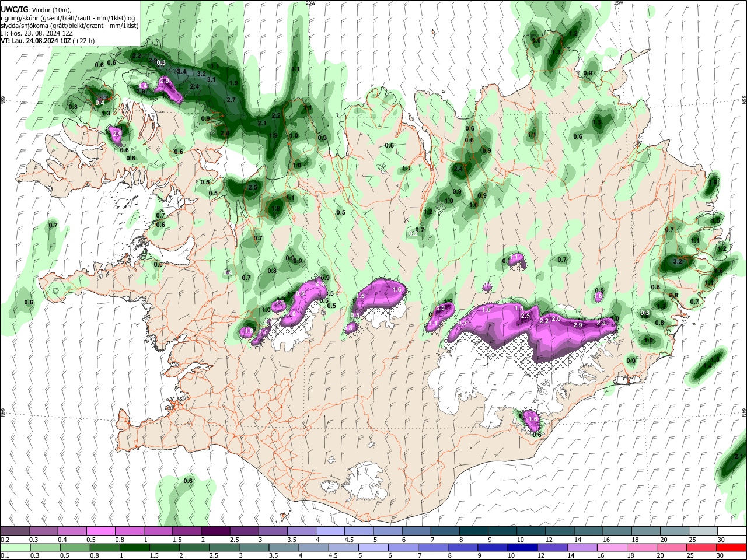747x560 pixels.
Task: Select the pink snow-scale swatch between 0.5 and 0.8
Action: click(101, 531)
